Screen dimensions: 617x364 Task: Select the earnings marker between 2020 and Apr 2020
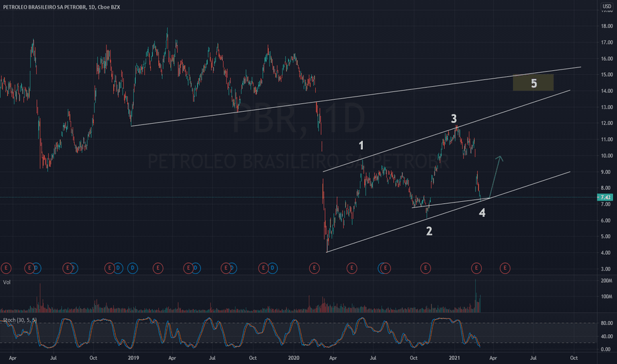point(314,269)
